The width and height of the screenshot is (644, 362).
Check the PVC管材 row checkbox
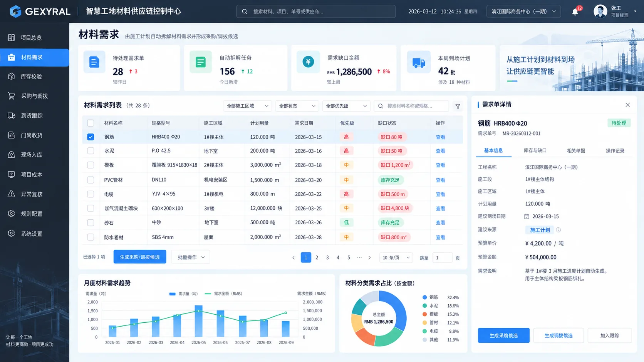(x=91, y=180)
